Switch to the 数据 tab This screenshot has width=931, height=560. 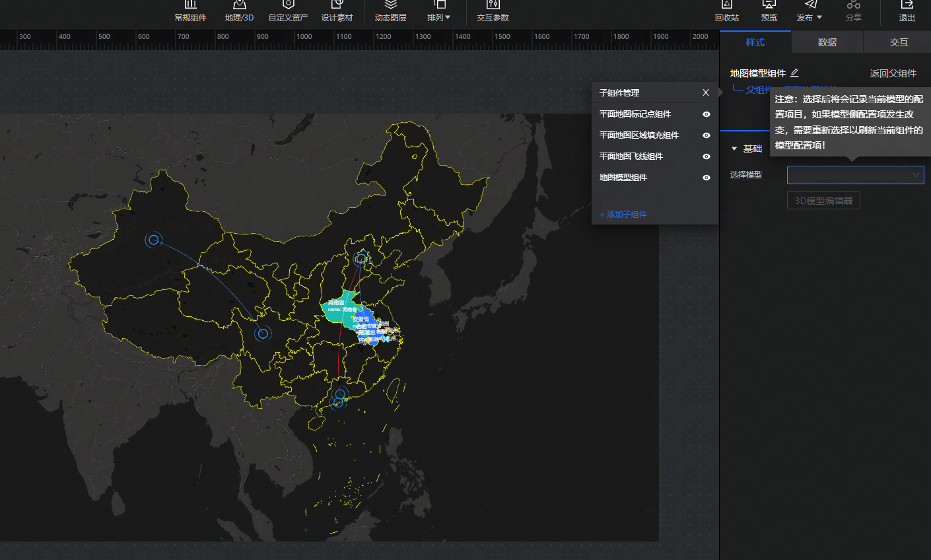pos(827,42)
